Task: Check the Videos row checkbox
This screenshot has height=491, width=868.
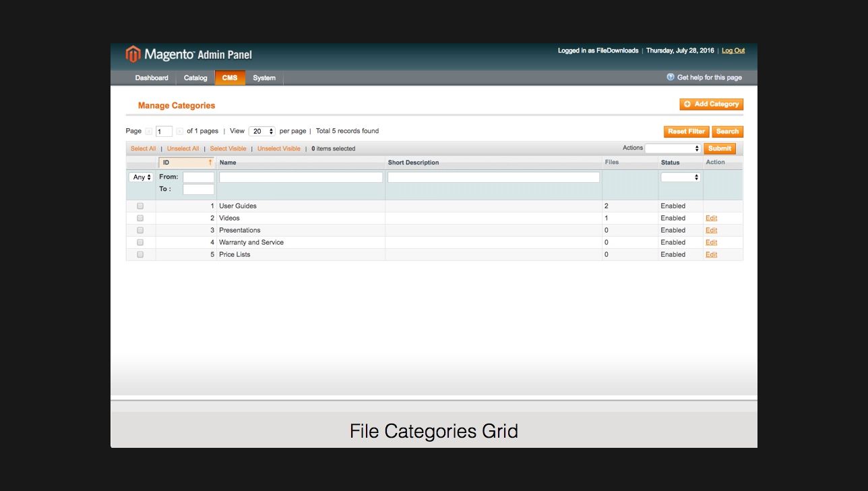Action: click(140, 218)
